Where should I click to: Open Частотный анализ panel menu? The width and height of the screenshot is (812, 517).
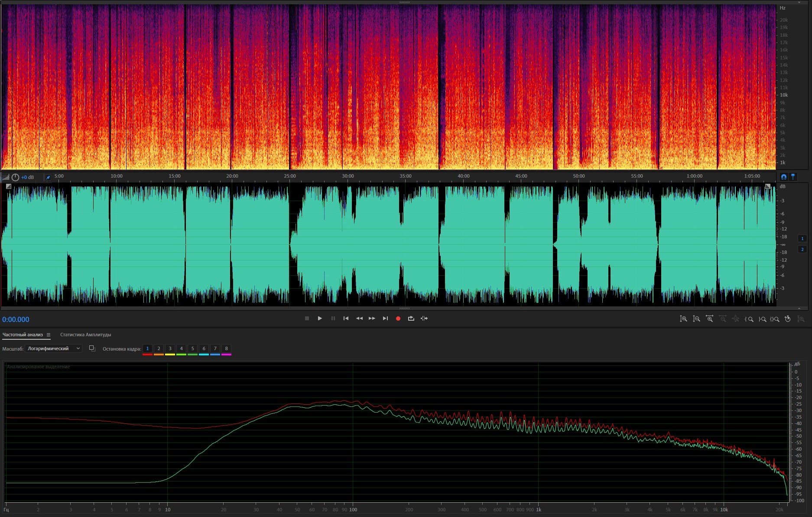[49, 335]
